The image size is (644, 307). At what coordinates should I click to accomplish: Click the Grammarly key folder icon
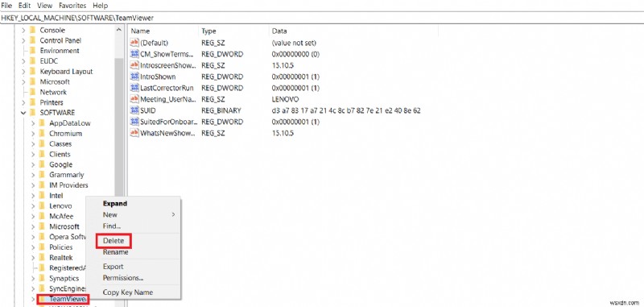pos(42,175)
